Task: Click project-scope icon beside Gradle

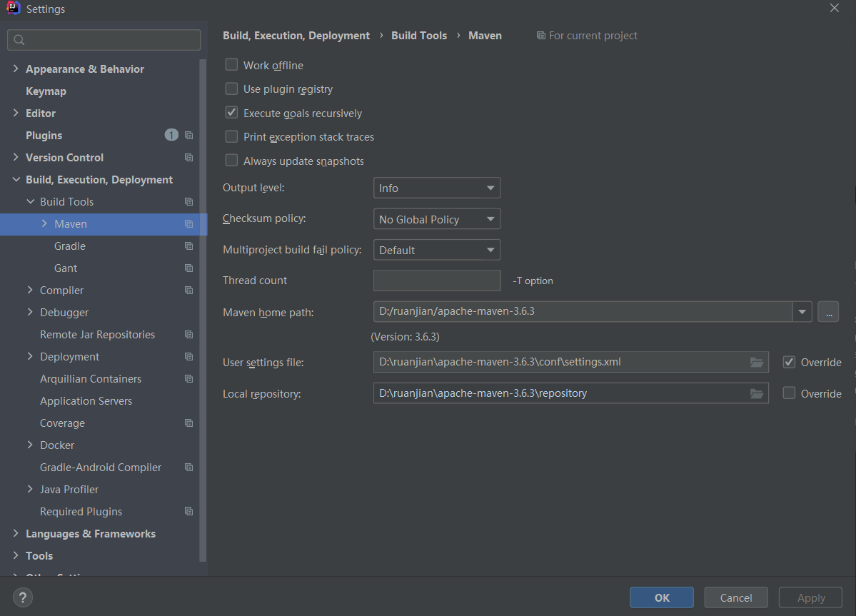Action: tap(188, 246)
